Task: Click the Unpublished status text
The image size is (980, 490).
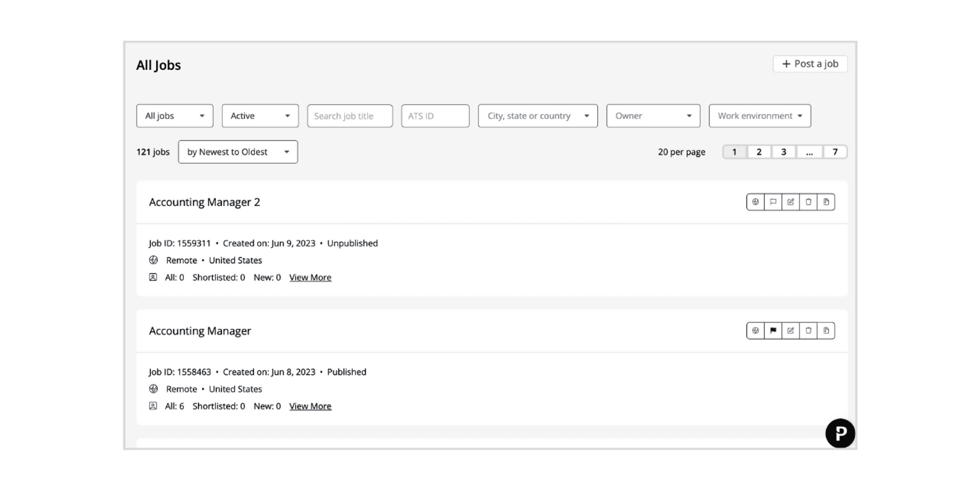Action: [352, 243]
